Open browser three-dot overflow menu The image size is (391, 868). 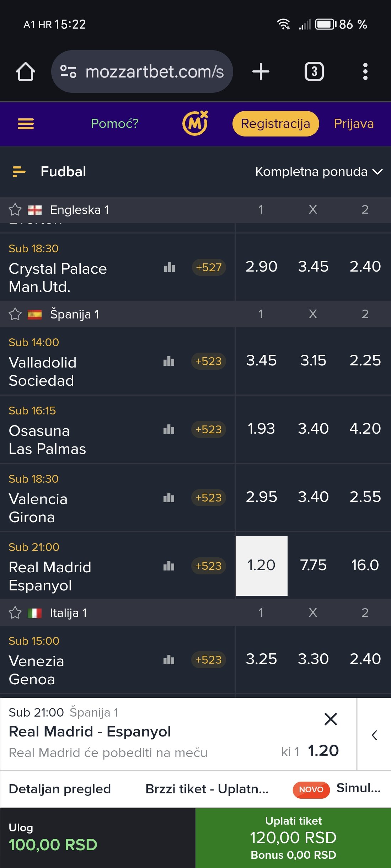pos(365,71)
